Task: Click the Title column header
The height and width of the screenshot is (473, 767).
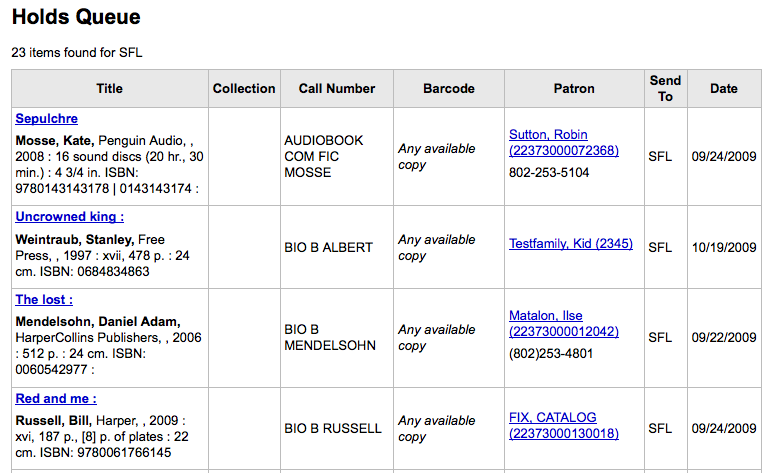Action: point(110,89)
